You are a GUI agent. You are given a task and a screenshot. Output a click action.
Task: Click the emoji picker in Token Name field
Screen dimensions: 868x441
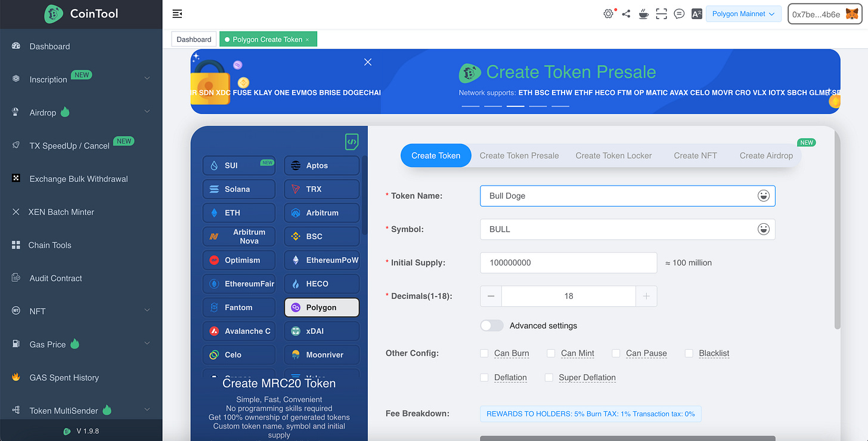pos(763,196)
